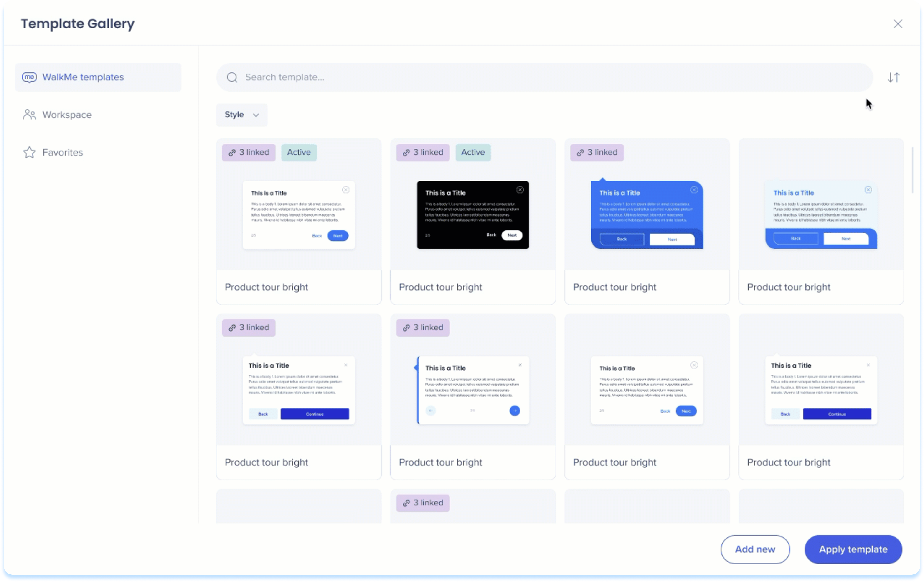The image size is (924, 582).
Task: Open the Workspace section
Action: coord(67,115)
